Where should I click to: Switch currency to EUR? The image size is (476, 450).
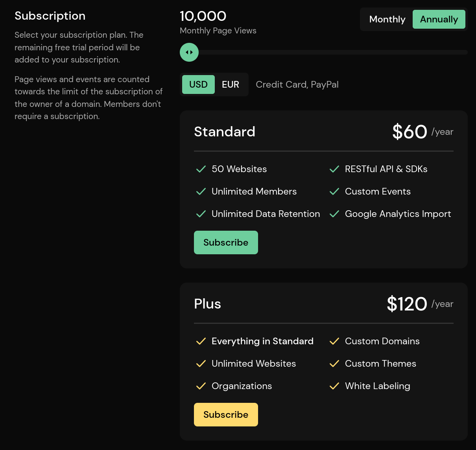point(231,84)
